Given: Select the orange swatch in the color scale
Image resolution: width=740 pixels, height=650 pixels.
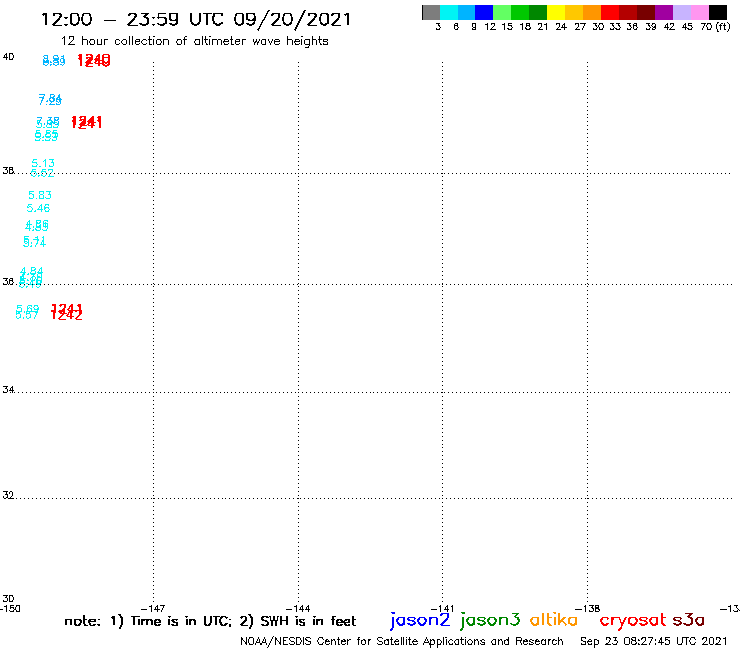Looking at the screenshot, I should [x=592, y=12].
